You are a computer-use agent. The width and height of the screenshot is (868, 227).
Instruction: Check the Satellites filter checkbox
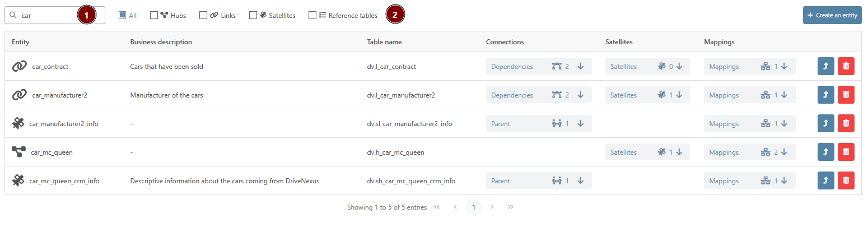click(253, 16)
